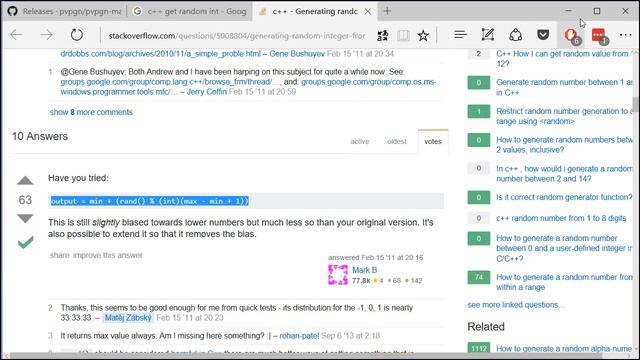Click the answer timestamp 'answered Feb 15 '11'

coord(376,258)
